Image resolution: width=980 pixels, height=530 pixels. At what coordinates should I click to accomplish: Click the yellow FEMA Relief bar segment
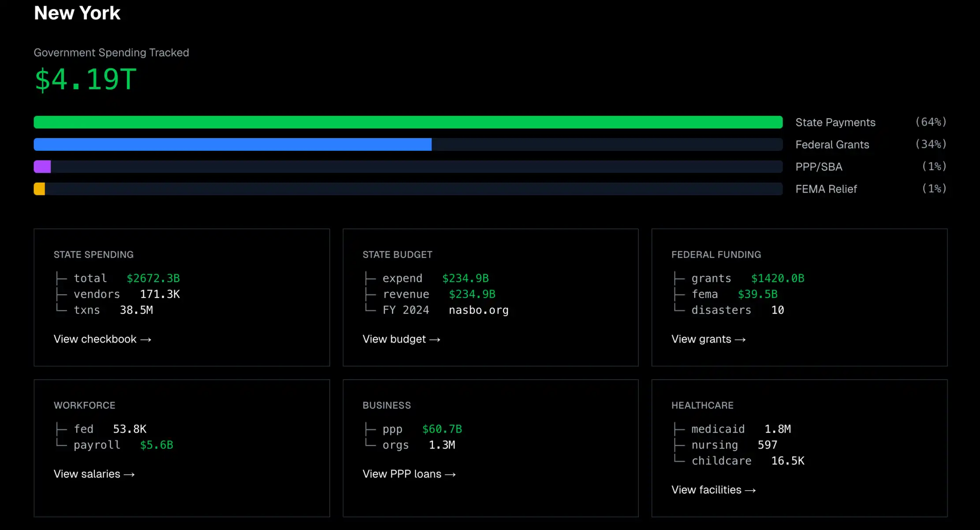point(39,189)
